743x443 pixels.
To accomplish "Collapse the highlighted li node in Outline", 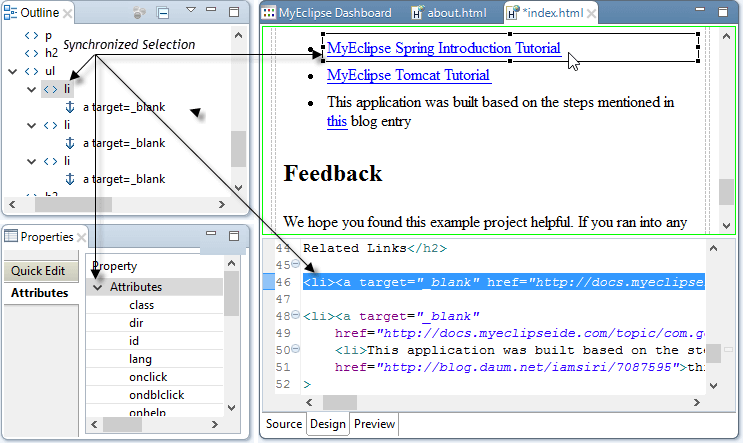I will (x=31, y=89).
